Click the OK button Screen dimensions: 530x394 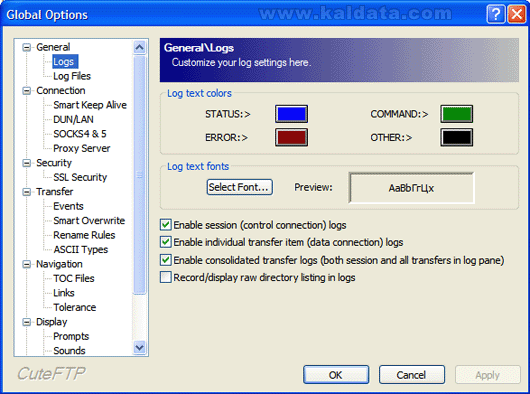(x=336, y=375)
